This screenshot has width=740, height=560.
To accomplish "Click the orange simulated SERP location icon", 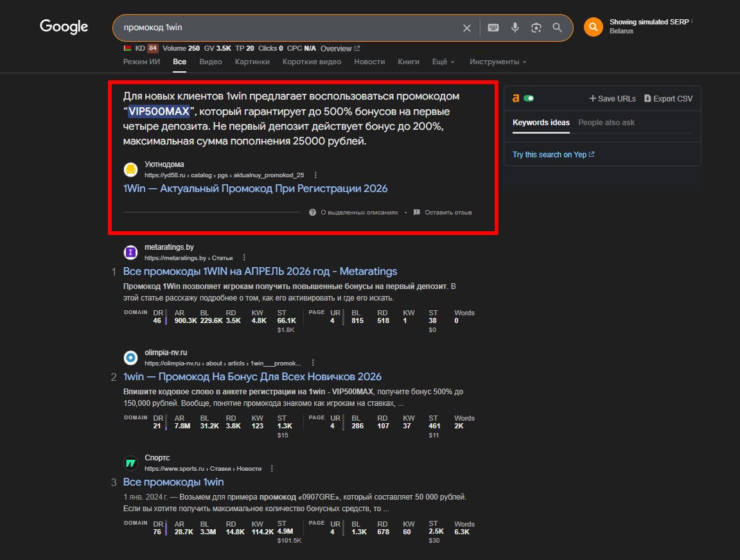I will (593, 27).
